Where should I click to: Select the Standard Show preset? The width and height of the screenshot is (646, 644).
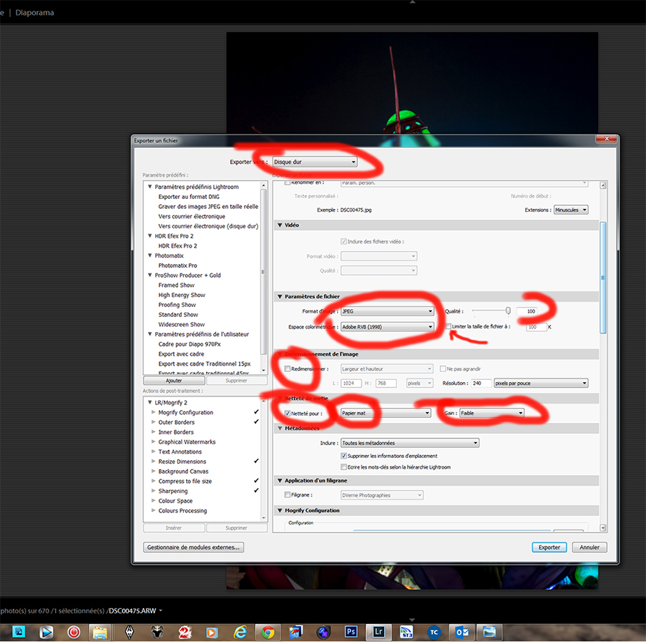point(178,314)
